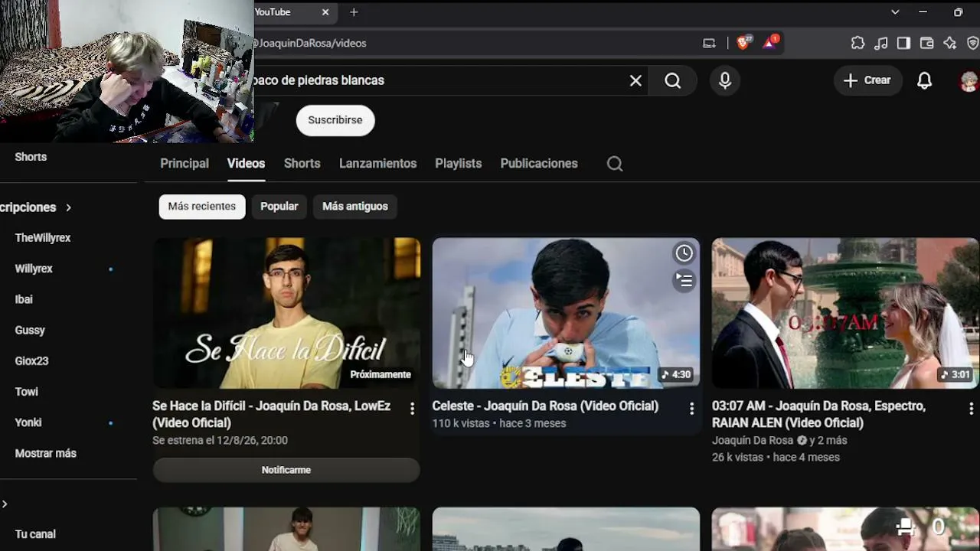The height and width of the screenshot is (551, 980).
Task: Open the browser extensions puzzle icon
Action: point(857,43)
